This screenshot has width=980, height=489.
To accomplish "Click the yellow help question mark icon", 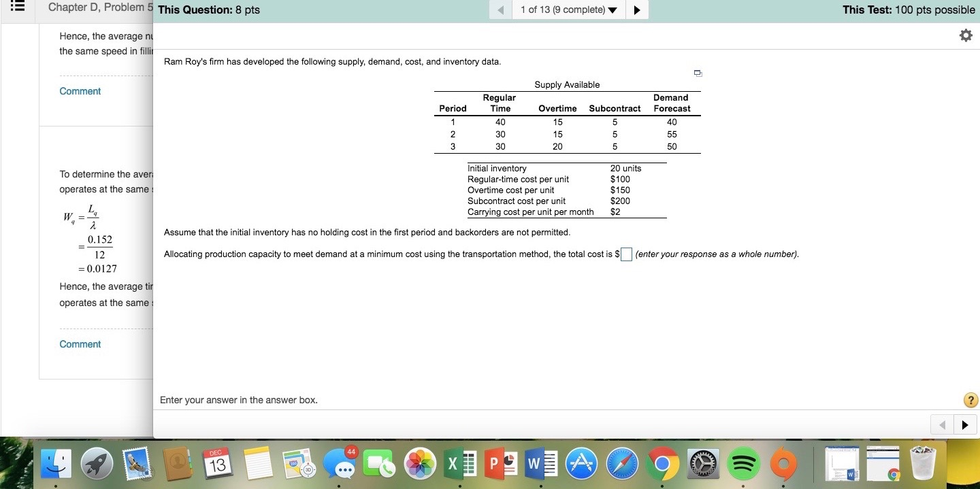I will point(970,400).
